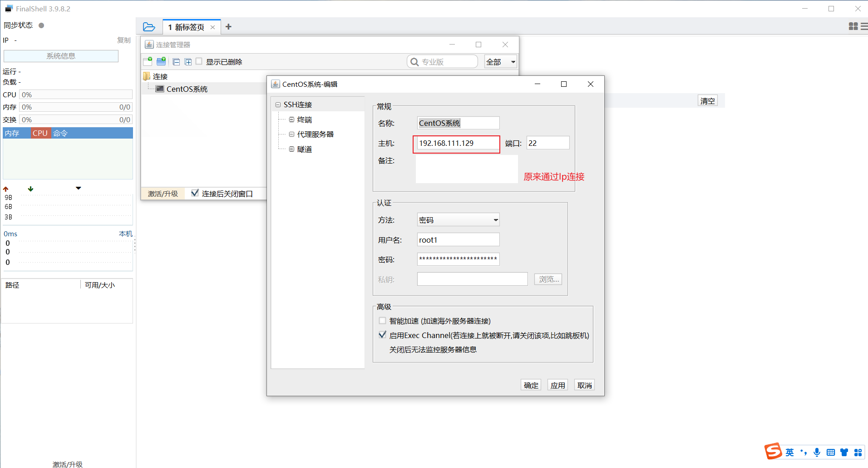Open the 方法 dropdown showing 密码
This screenshot has height=468, width=868.
click(458, 220)
